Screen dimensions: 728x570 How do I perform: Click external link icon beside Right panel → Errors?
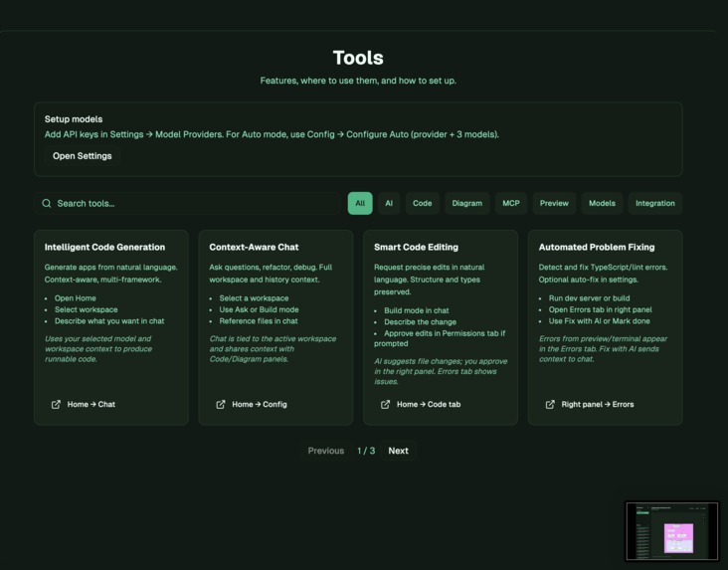click(x=550, y=404)
